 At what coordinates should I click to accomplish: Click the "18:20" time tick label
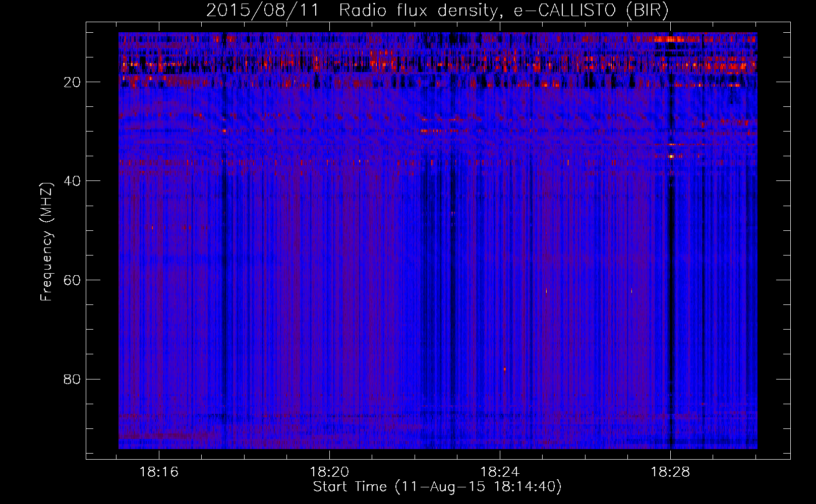tap(329, 472)
